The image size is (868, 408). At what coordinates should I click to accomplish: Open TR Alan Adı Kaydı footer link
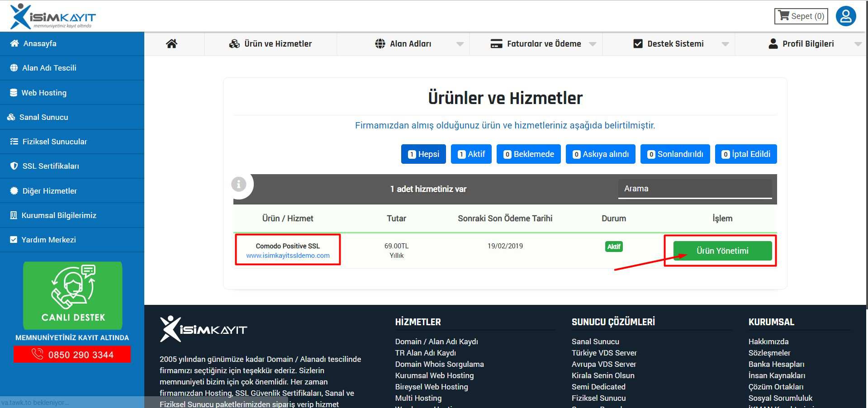click(426, 353)
